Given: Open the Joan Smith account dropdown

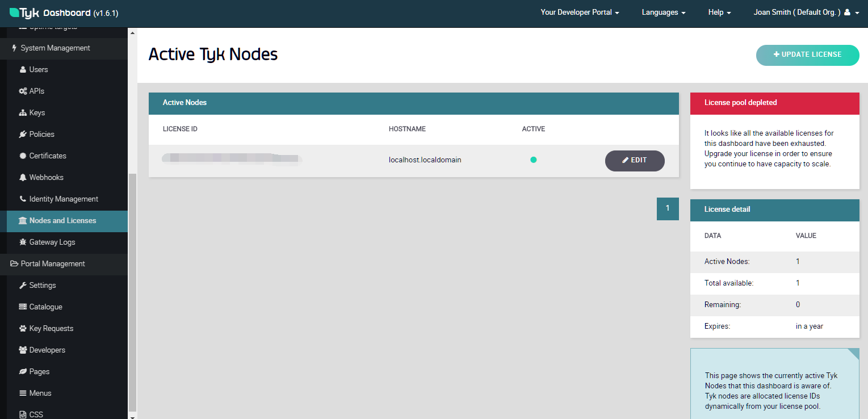Looking at the screenshot, I should [806, 12].
